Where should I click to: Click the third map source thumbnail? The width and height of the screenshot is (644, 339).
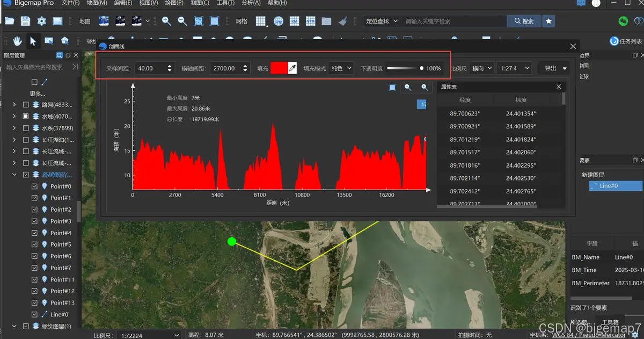(136, 21)
